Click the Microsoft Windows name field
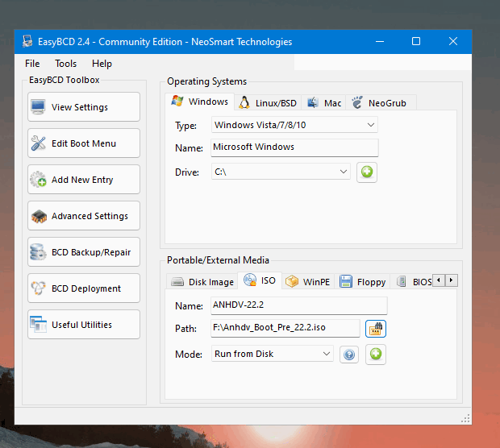The width and height of the screenshot is (500, 448). tap(294, 147)
